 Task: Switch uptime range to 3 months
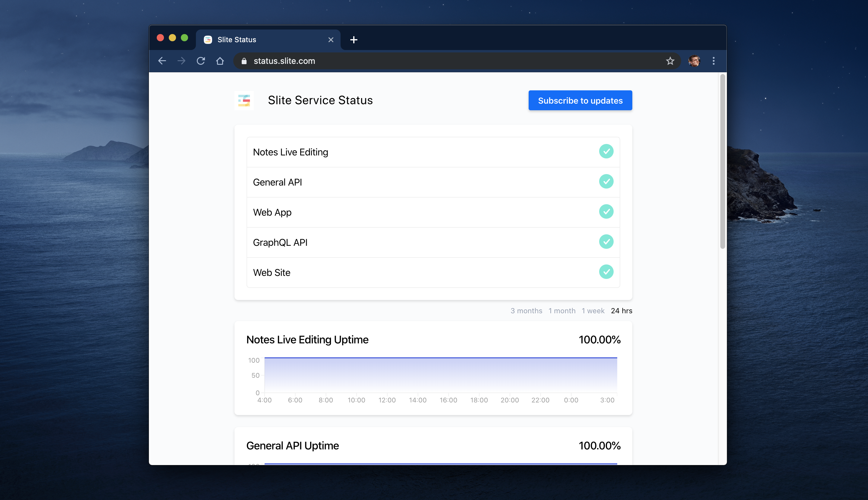(526, 311)
